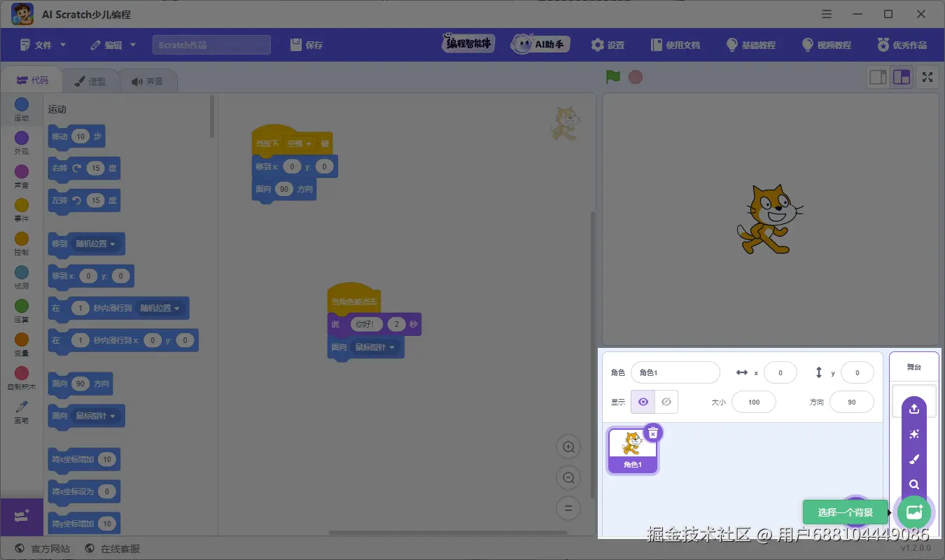This screenshot has width=945, height=560.
Task: Click the 大小 size field
Action: tap(753, 402)
